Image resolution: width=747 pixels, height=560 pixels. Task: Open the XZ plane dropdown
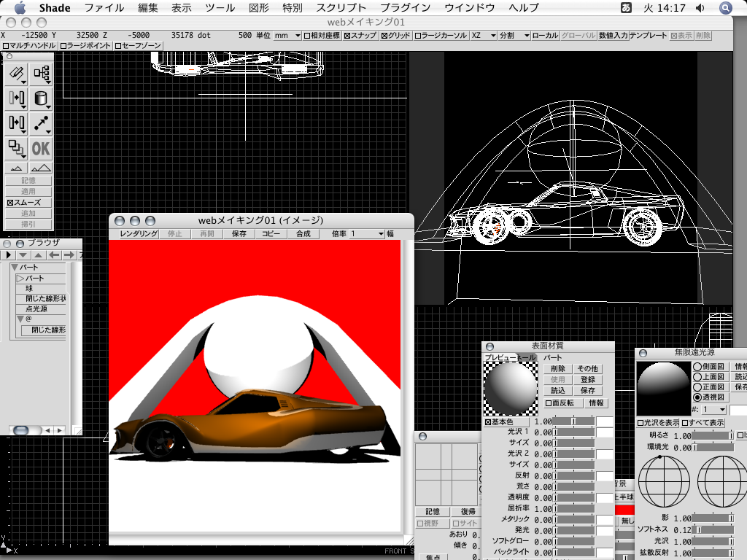[483, 35]
